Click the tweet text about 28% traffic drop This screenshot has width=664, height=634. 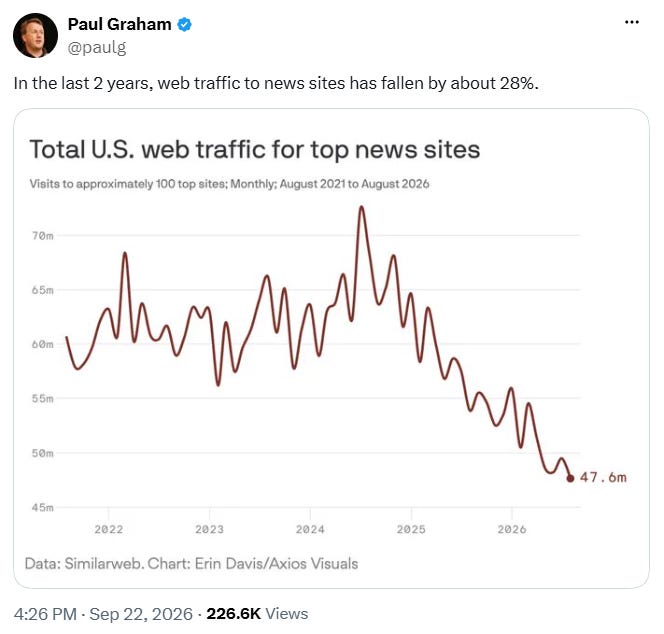(x=276, y=83)
